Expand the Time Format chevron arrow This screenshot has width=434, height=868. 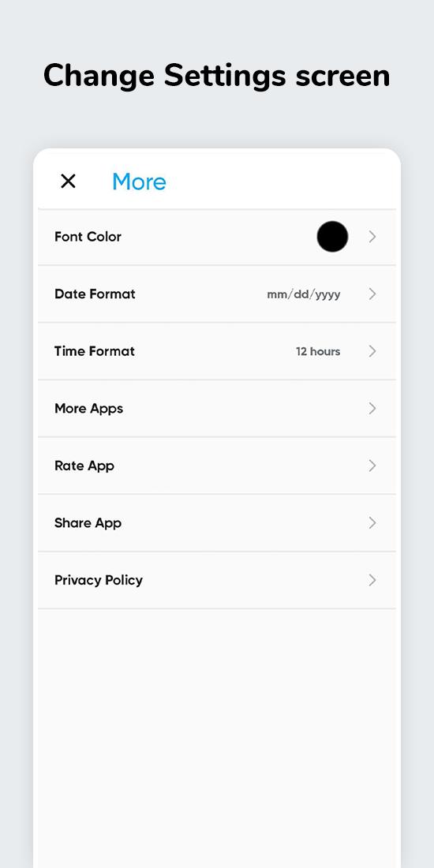pyautogui.click(x=372, y=351)
